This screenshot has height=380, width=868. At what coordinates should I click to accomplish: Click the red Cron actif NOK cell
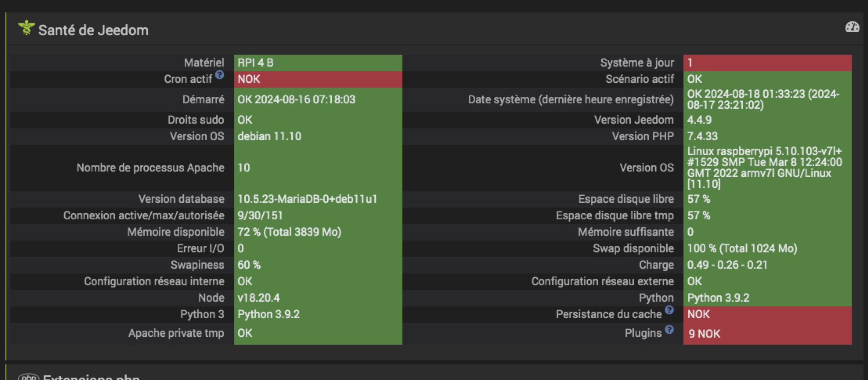click(318, 79)
